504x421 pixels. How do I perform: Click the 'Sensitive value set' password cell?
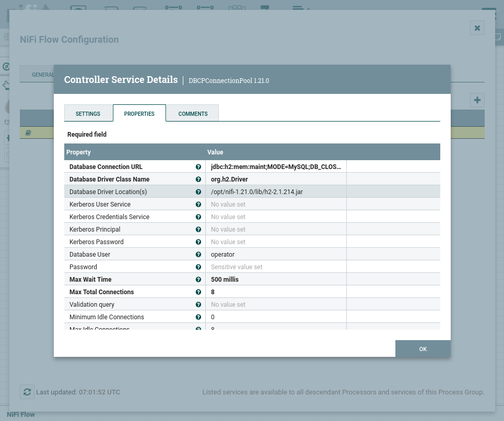tap(276, 267)
